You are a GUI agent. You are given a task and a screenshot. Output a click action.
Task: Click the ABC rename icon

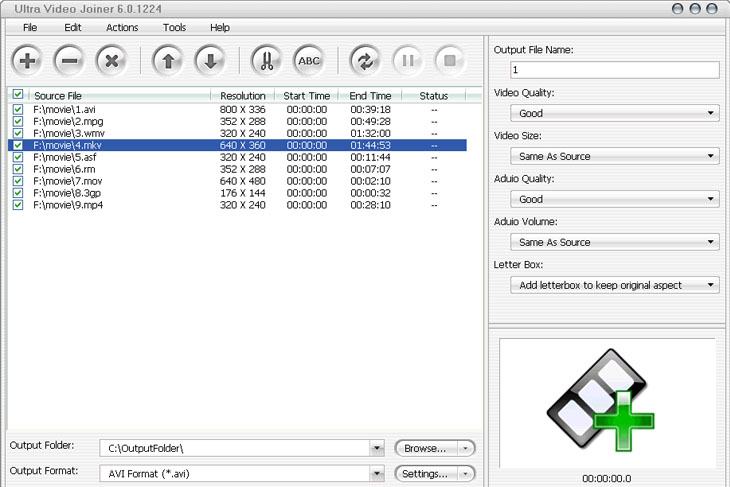(309, 61)
